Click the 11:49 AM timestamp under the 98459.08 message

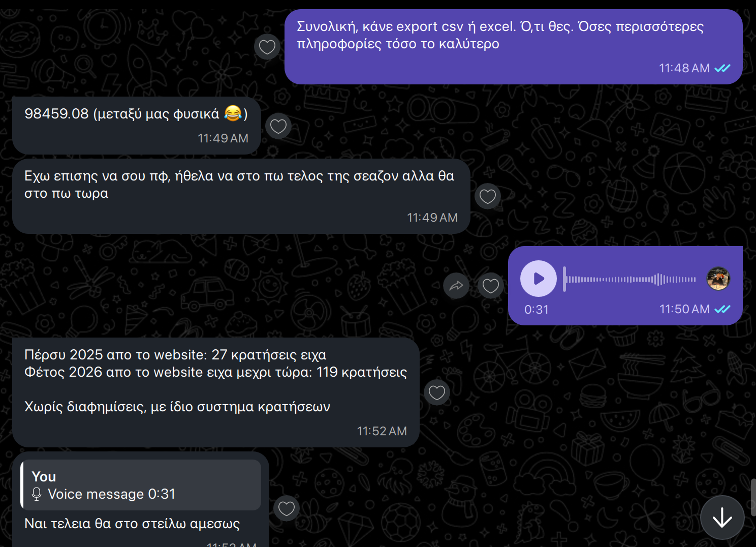point(223,138)
